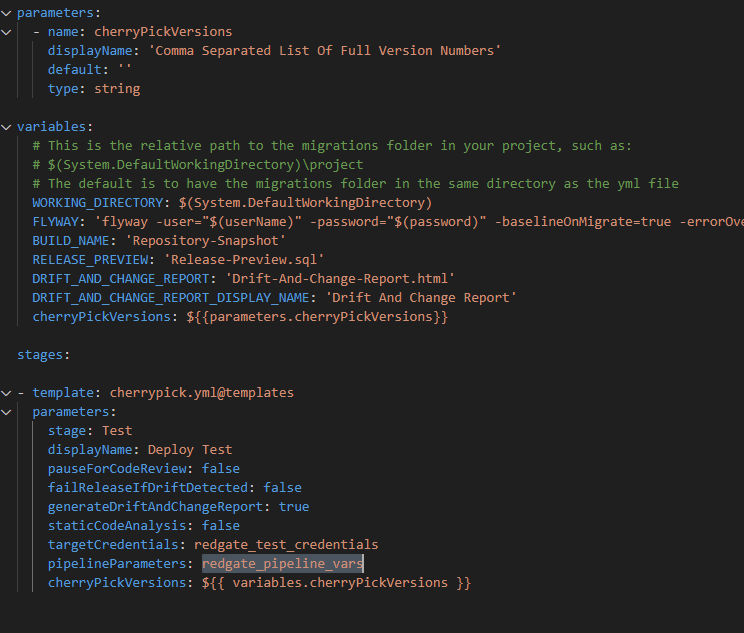Collapse the template cherrypick.yml block

pos(6,393)
